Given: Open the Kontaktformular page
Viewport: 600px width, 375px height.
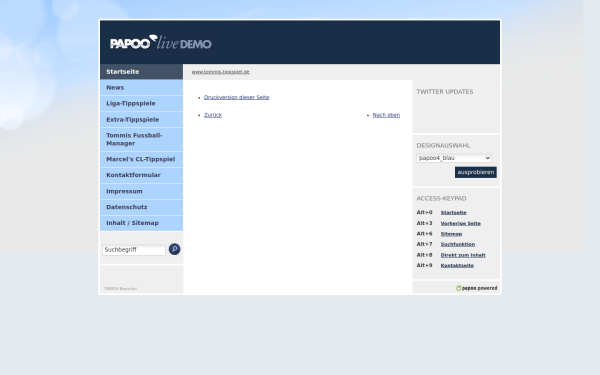Looking at the screenshot, I should point(142,175).
